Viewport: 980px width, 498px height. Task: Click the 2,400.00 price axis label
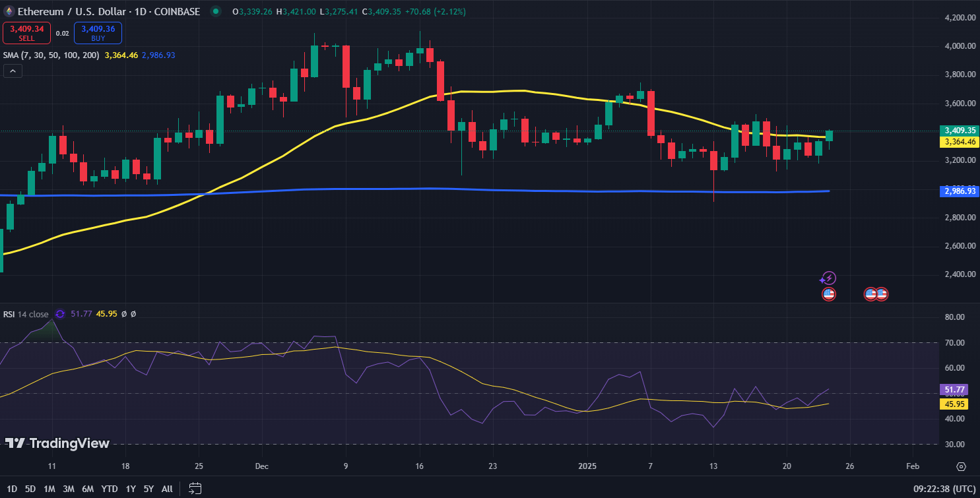coord(960,274)
